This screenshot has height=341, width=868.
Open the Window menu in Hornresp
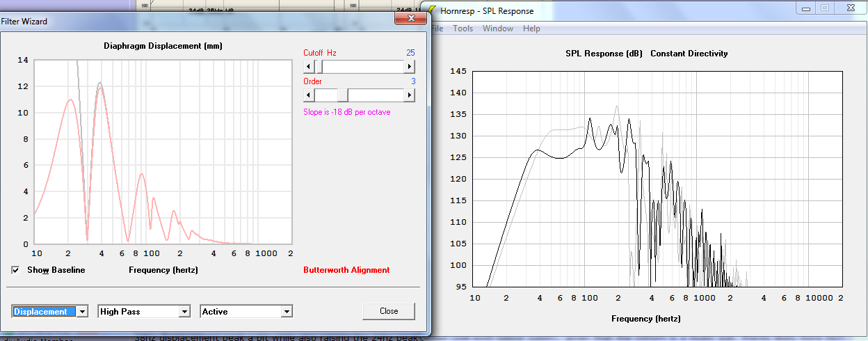(497, 29)
